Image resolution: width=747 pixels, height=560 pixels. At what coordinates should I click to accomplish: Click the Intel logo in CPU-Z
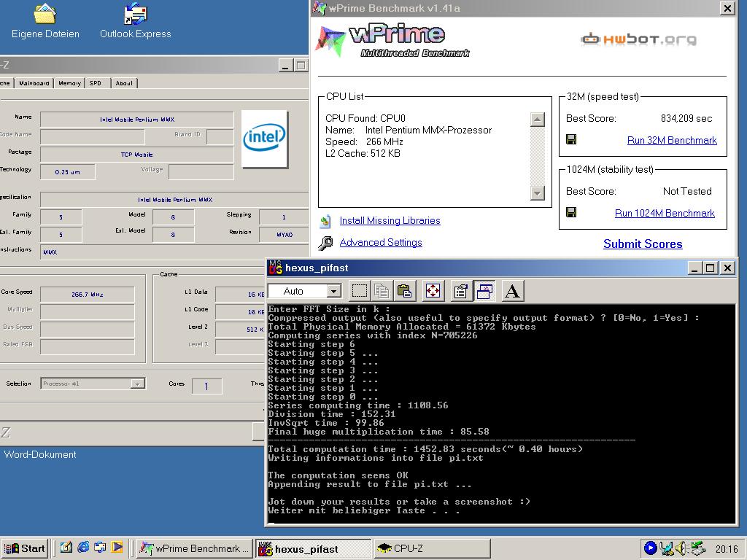click(x=265, y=139)
